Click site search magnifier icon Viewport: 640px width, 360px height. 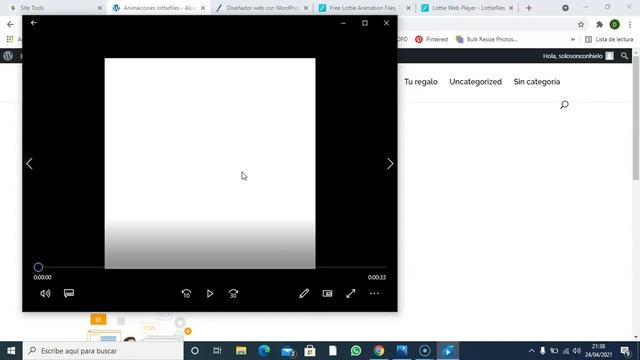point(564,105)
